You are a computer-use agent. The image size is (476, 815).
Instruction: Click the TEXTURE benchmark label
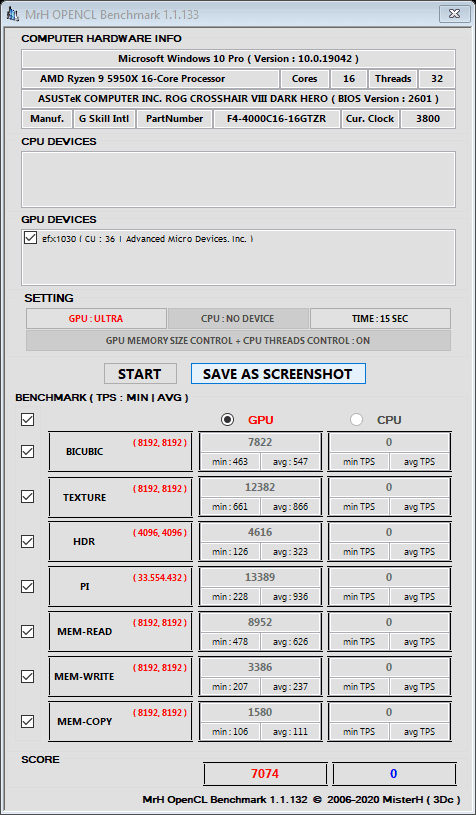point(85,497)
